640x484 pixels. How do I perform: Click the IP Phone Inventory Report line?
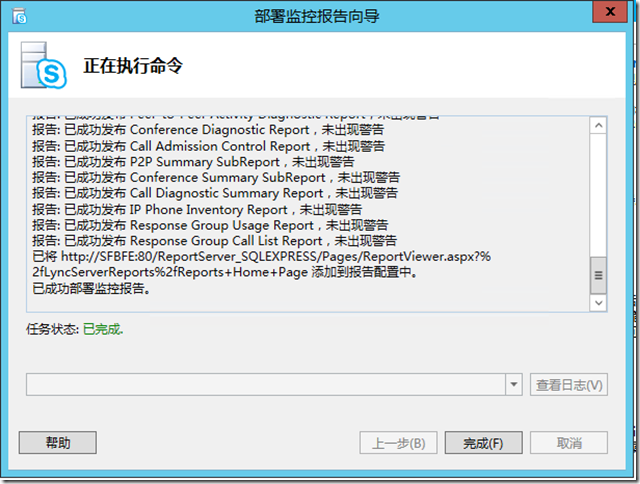tap(197, 209)
